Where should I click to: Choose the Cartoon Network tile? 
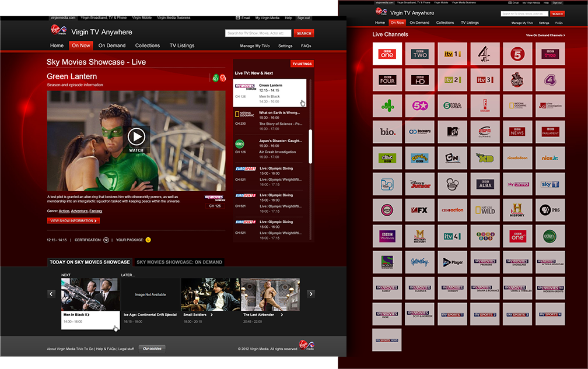pos(452,158)
